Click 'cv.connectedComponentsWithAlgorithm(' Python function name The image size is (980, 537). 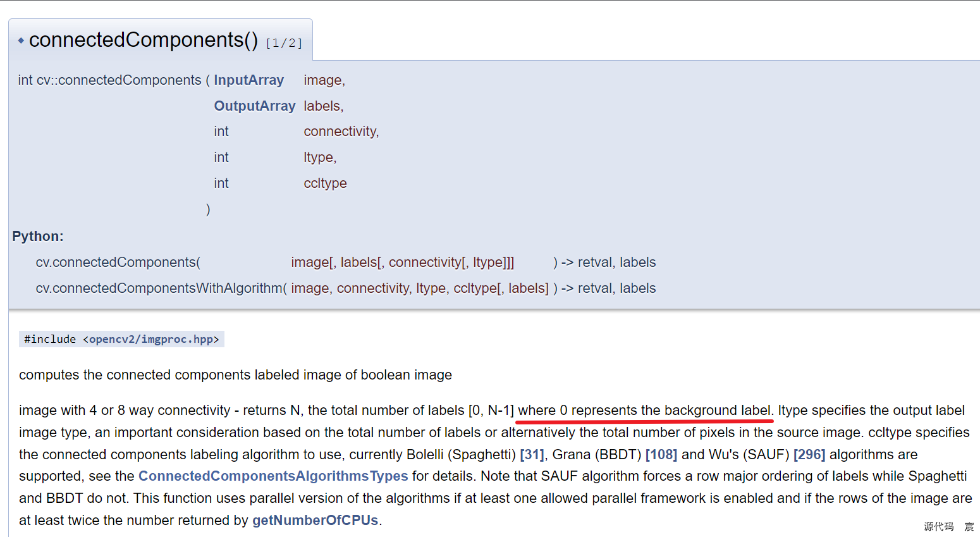[161, 288]
